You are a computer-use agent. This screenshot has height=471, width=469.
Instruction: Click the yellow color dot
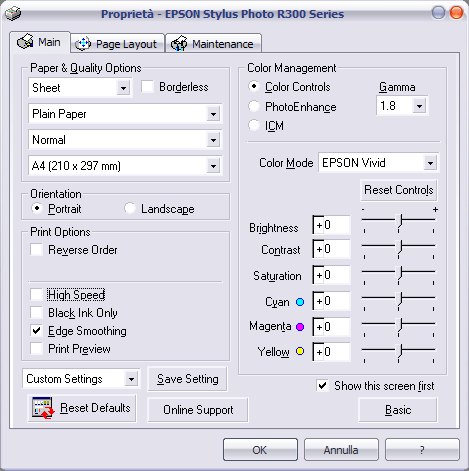point(300,351)
